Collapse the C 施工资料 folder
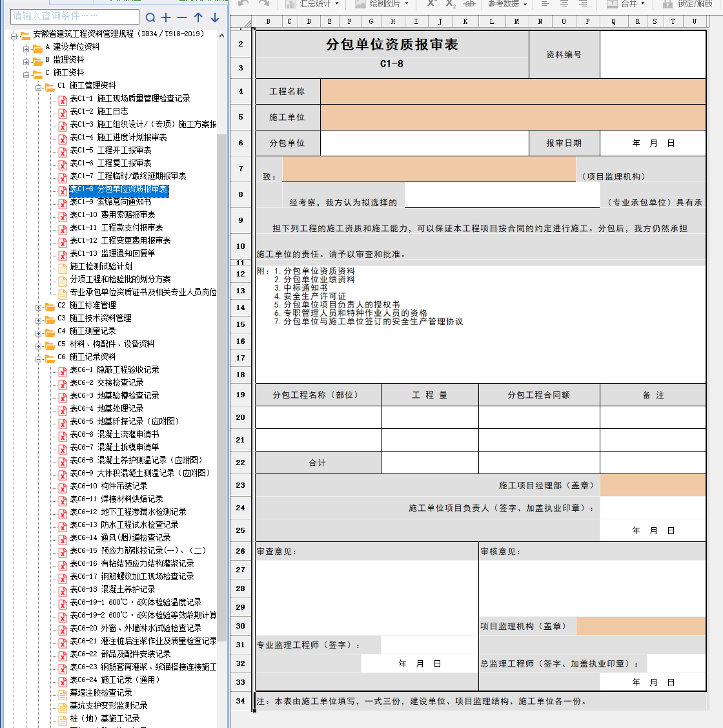The height and width of the screenshot is (728, 723). tap(26, 75)
